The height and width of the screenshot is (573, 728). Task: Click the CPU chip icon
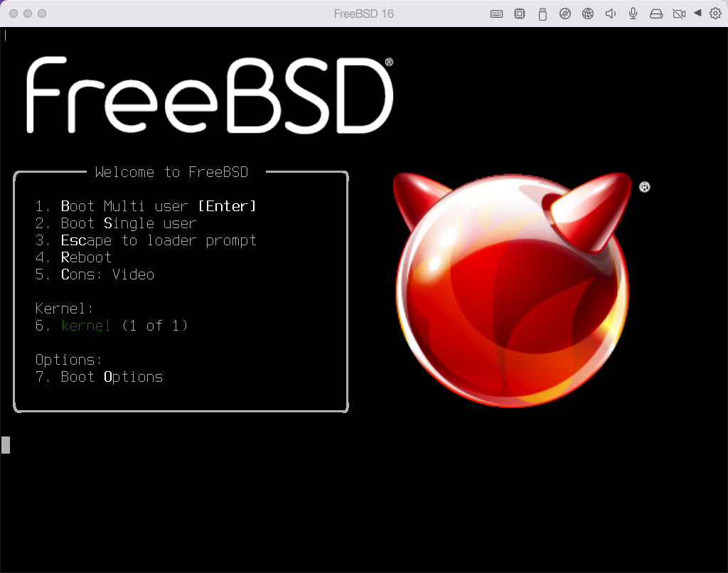[520, 14]
